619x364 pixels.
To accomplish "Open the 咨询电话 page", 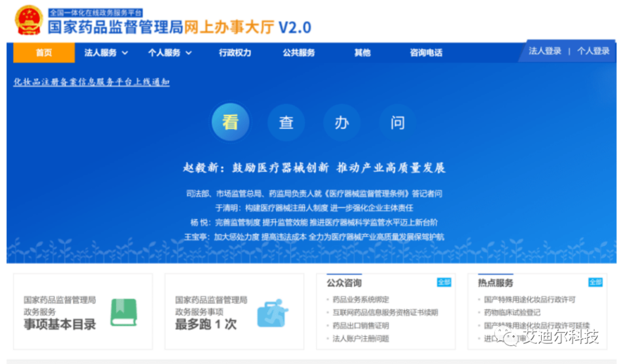I will 425,52.
